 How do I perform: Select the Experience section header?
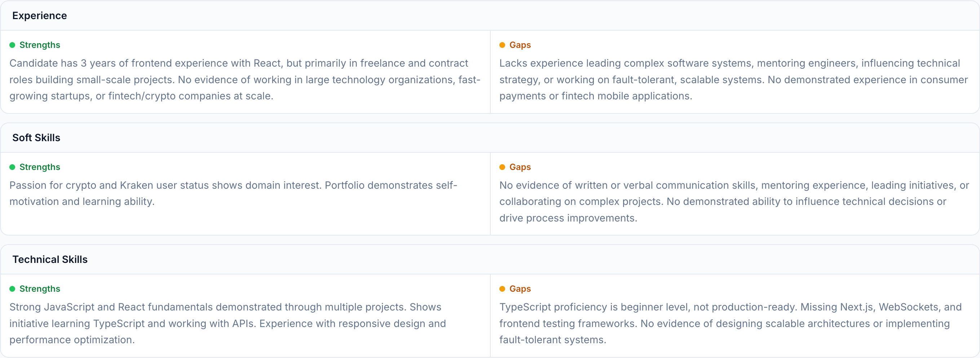[40, 15]
